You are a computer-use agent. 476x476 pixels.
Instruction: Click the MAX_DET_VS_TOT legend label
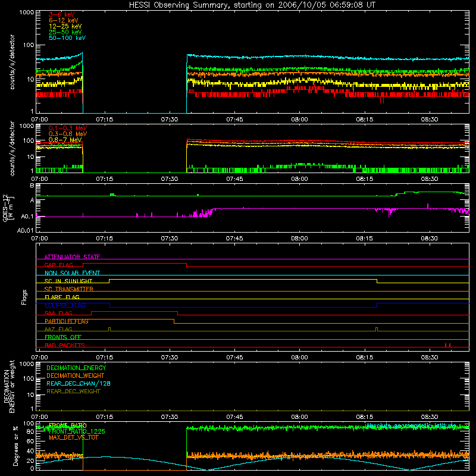(74, 437)
